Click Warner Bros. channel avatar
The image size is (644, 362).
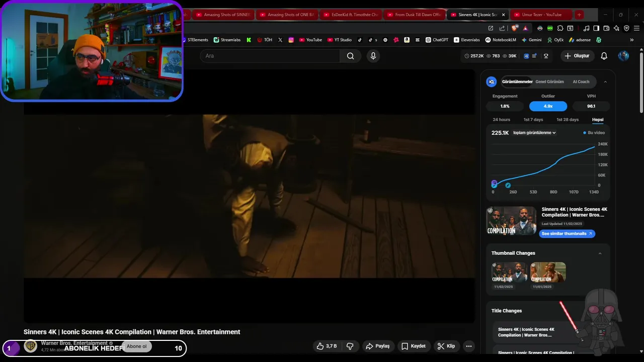31,346
